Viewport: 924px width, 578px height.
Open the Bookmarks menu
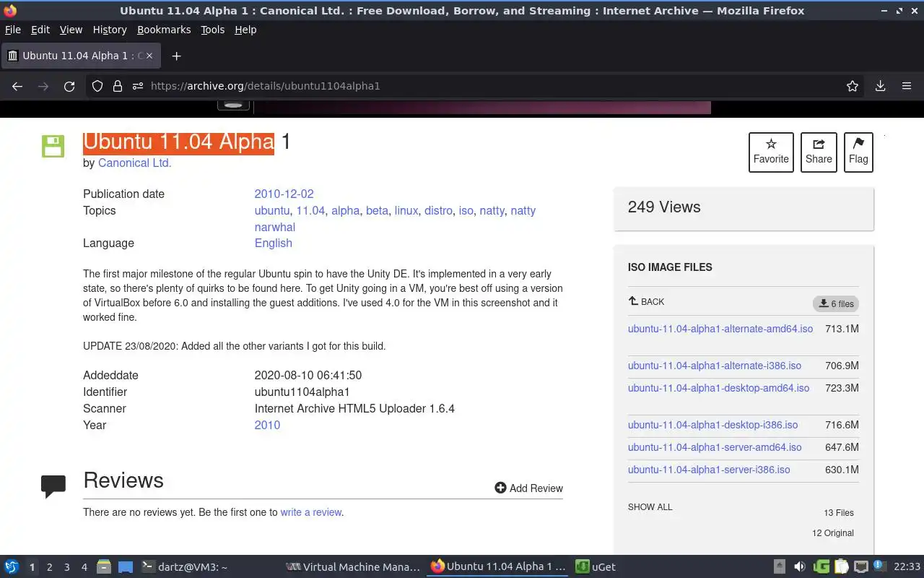click(164, 30)
